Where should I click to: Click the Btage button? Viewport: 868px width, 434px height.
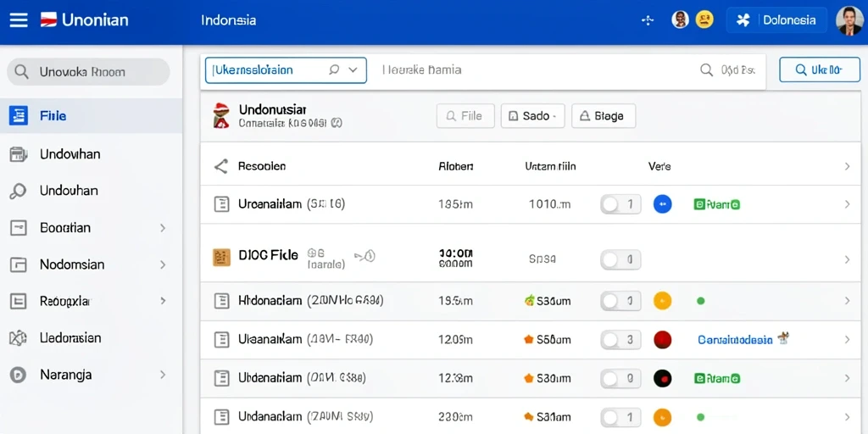[604, 116]
